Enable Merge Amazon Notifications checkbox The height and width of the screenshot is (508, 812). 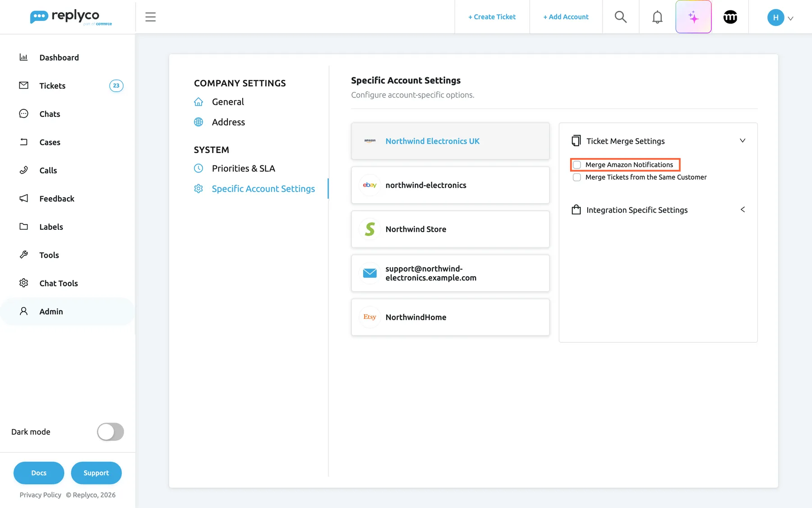[x=577, y=165]
